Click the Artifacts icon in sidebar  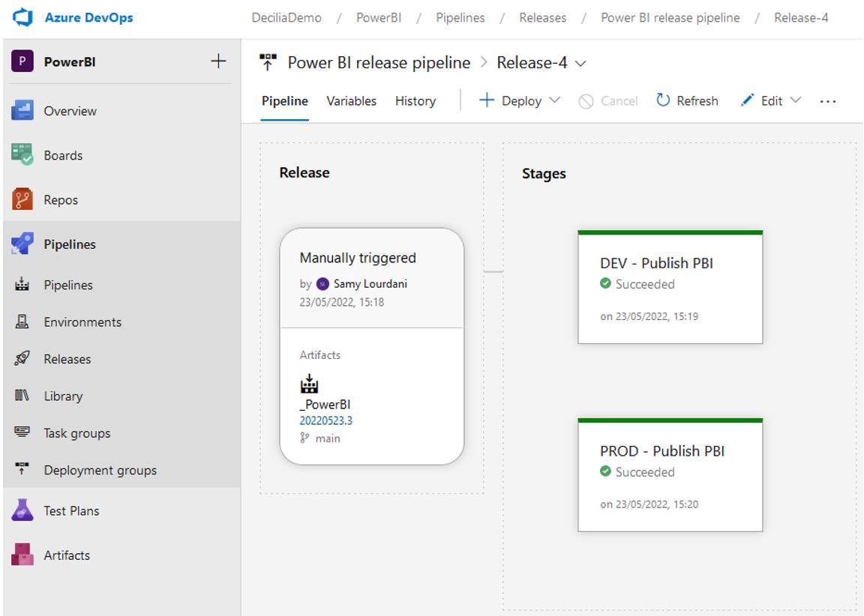pos(22,555)
